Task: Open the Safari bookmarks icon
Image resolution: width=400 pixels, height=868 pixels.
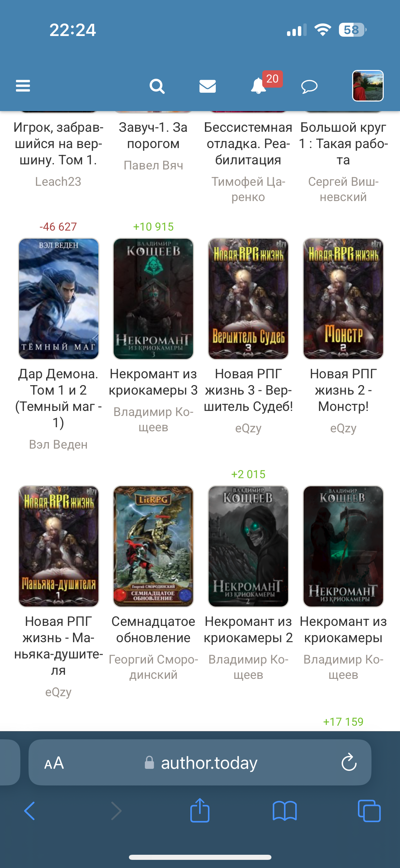Action: [285, 811]
